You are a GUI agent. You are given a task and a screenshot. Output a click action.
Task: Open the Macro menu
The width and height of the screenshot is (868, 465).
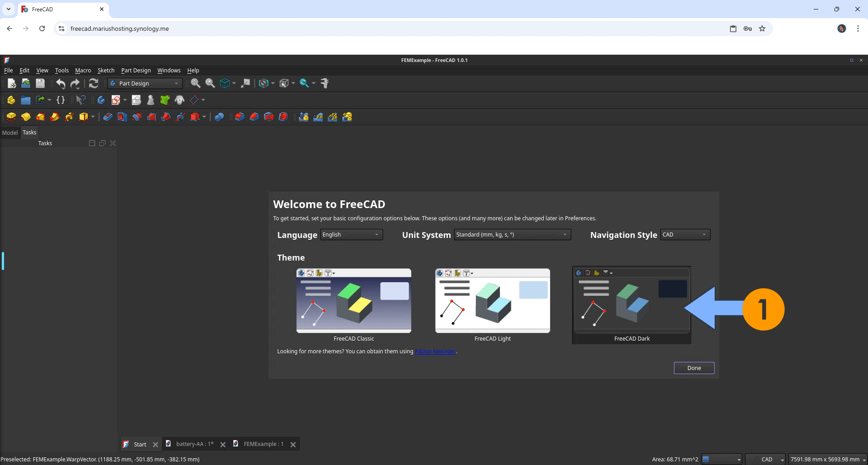click(83, 71)
